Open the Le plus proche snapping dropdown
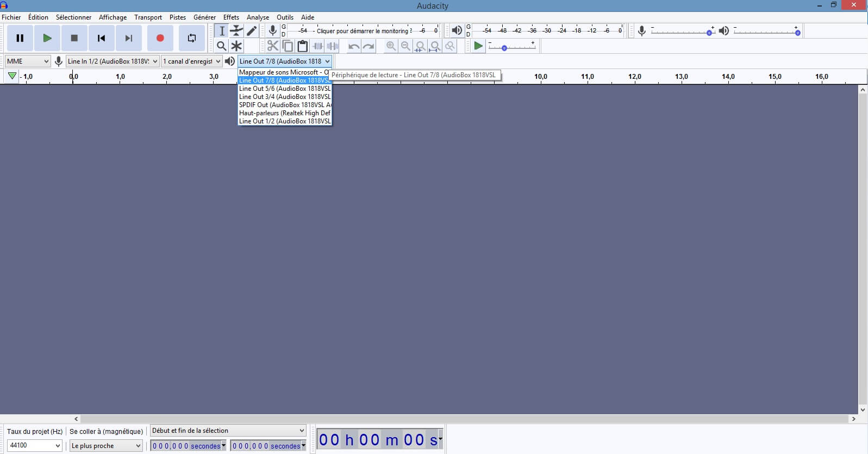 [x=106, y=446]
